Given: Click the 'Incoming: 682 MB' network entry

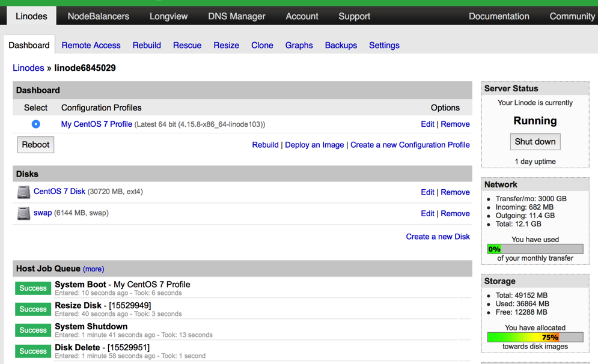Looking at the screenshot, I should click(x=525, y=207).
